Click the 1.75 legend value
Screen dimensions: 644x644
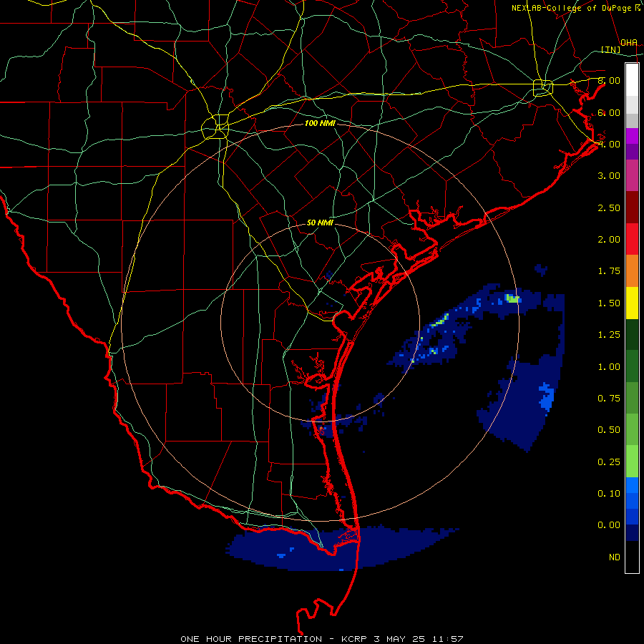[609, 271]
